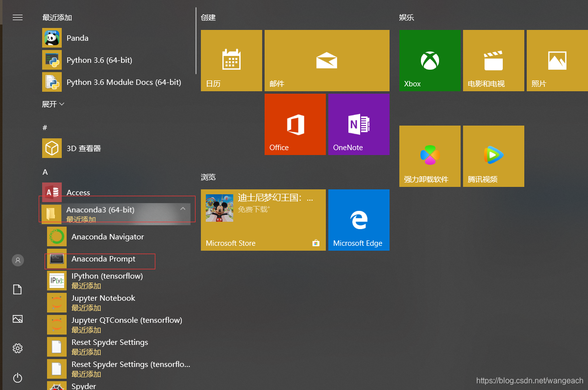The height and width of the screenshot is (390, 588).
Task: Click the app list scrollbar
Action: pyautogui.click(x=196, y=40)
